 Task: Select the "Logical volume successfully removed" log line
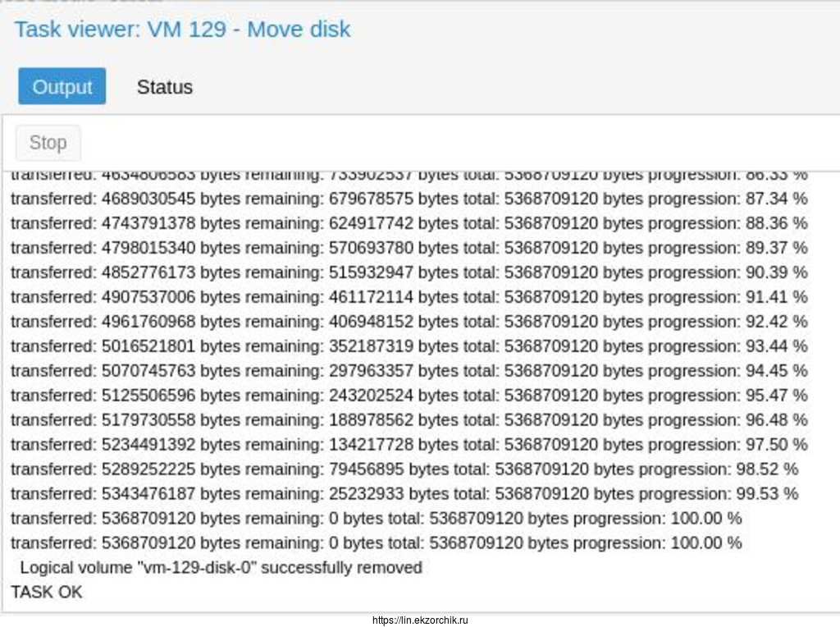point(221,567)
